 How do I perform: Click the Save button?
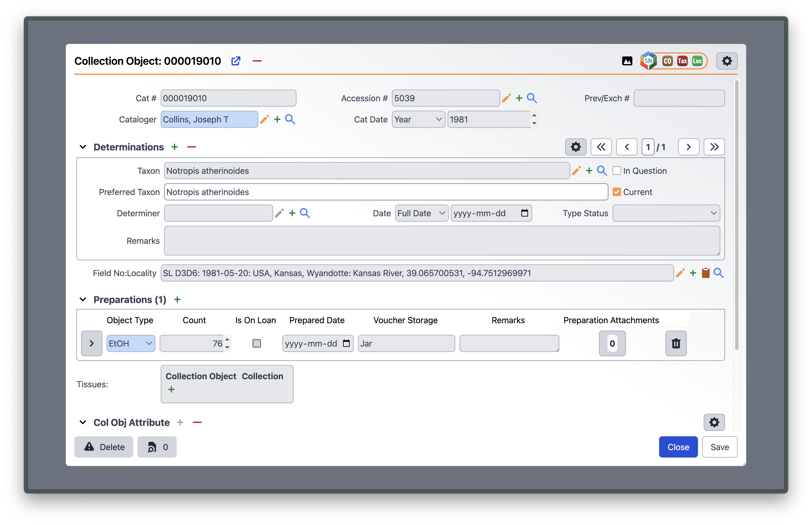[x=720, y=447]
